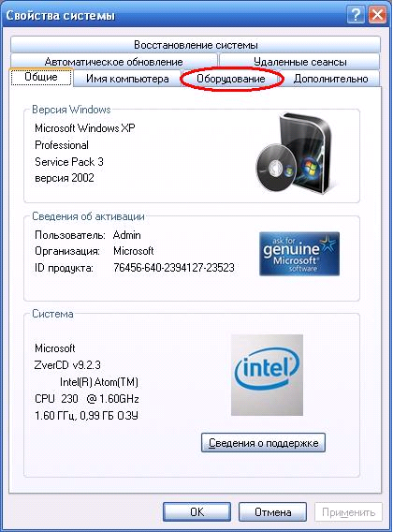The width and height of the screenshot is (393, 532).
Task: Click the product ID number text
Action: pos(174,268)
